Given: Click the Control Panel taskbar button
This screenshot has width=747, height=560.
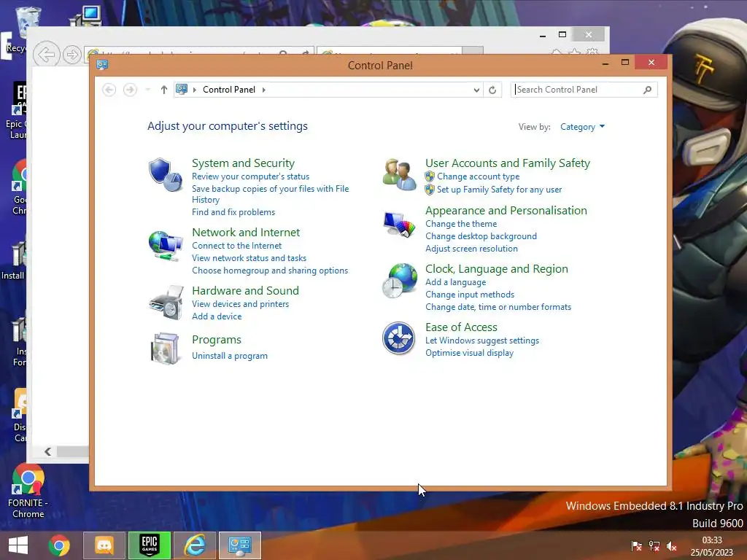Looking at the screenshot, I should 239,545.
